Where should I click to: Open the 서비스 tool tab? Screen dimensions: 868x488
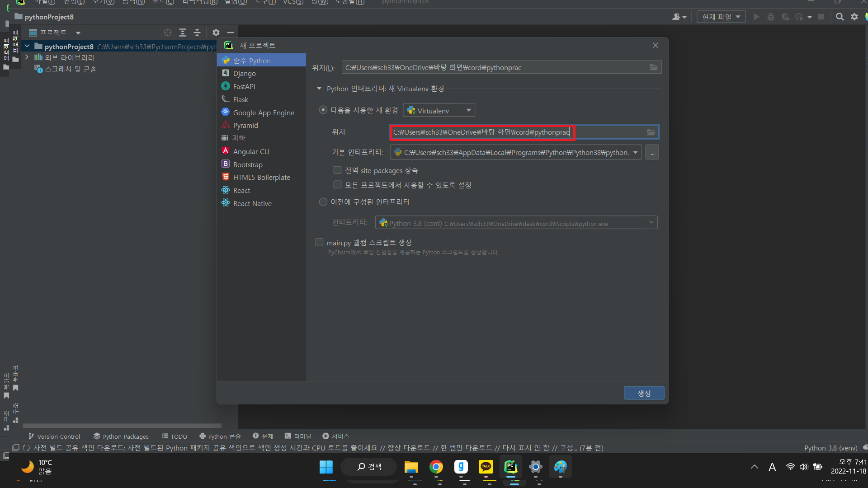coord(336,436)
